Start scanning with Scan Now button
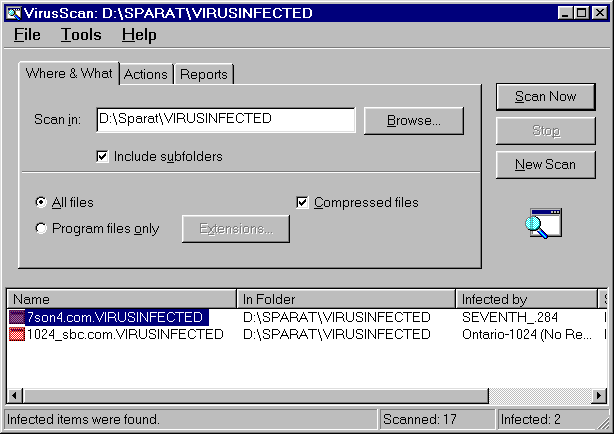Image resolution: width=614 pixels, height=434 pixels. 545,96
